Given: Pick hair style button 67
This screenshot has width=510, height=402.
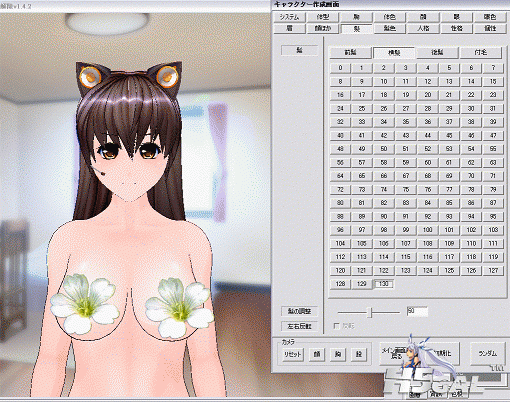Looking at the screenshot, I should coord(405,176).
